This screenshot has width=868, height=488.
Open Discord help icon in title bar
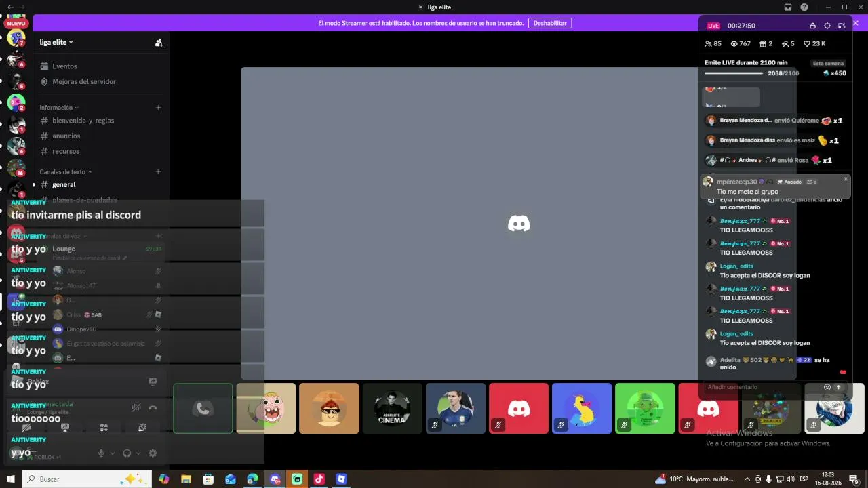[804, 7]
